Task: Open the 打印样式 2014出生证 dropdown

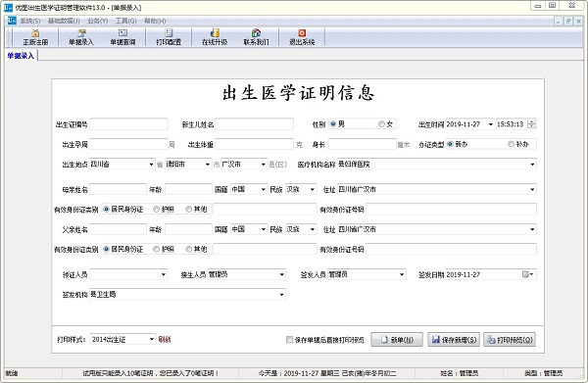Action: 152,339
